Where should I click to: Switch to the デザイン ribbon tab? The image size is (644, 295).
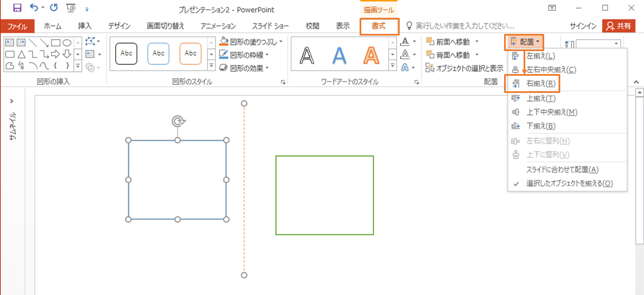tap(119, 26)
